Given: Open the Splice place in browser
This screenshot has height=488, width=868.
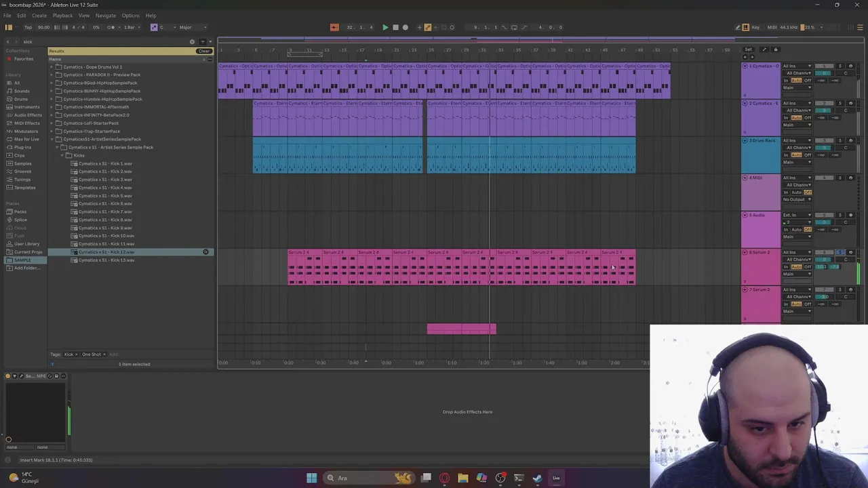Looking at the screenshot, I should 20,220.
